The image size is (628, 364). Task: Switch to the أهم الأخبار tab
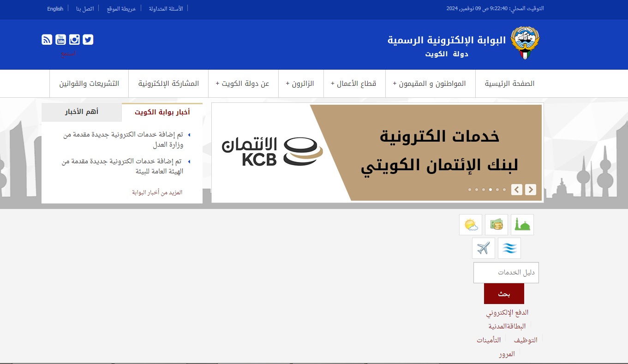(x=82, y=112)
